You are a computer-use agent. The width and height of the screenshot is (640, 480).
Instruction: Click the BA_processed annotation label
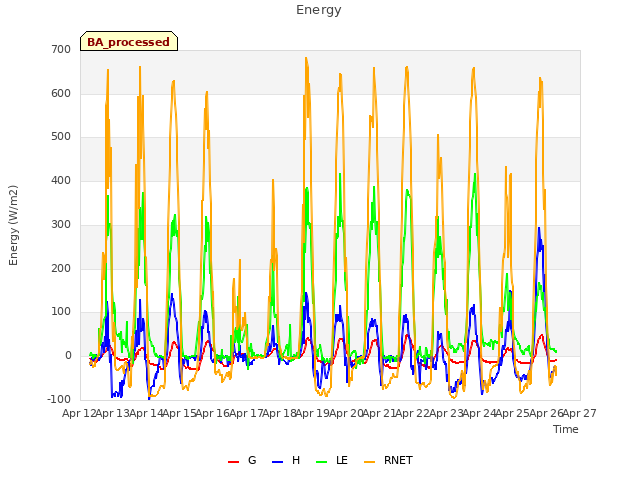[x=129, y=42]
